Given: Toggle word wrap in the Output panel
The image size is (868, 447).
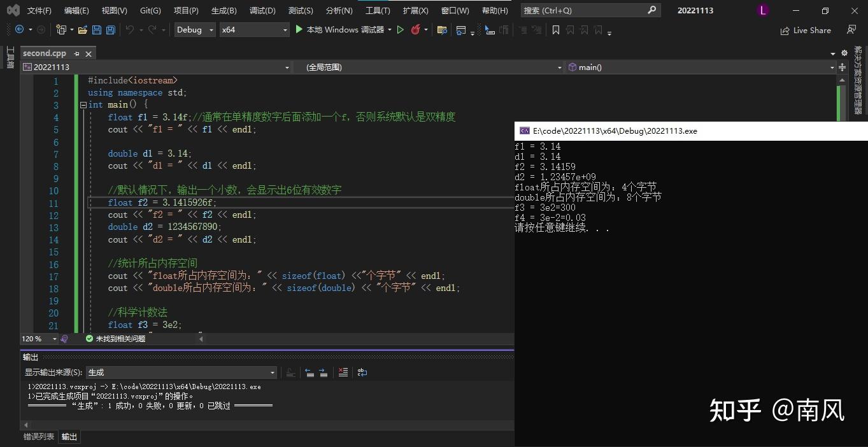Looking at the screenshot, I should coord(362,372).
